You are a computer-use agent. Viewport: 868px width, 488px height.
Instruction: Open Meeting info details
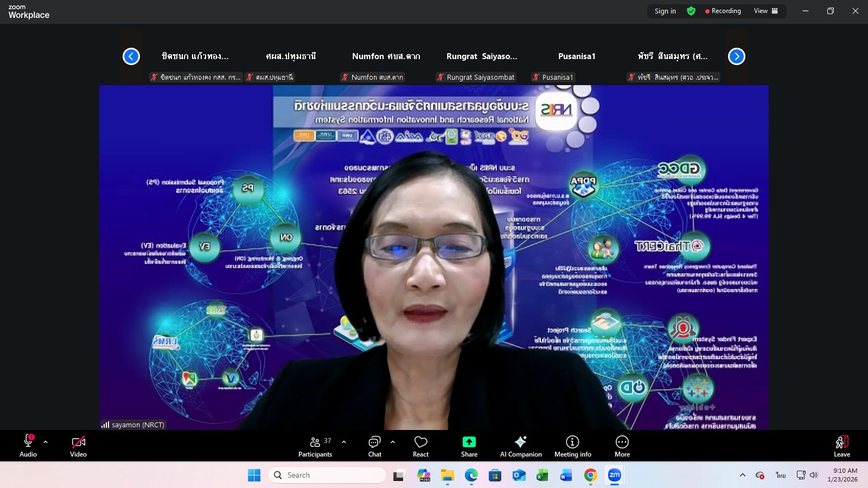point(572,446)
